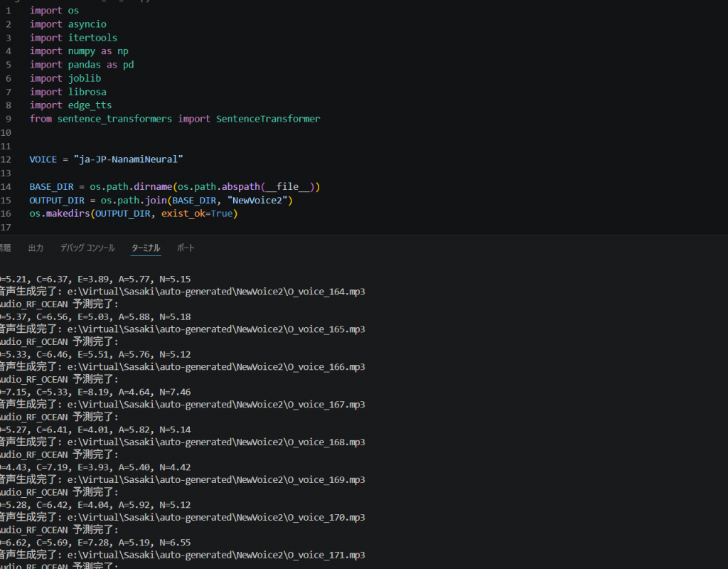The width and height of the screenshot is (728, 569).
Task: Click the 'import pandas as pd' line
Action: click(x=82, y=65)
